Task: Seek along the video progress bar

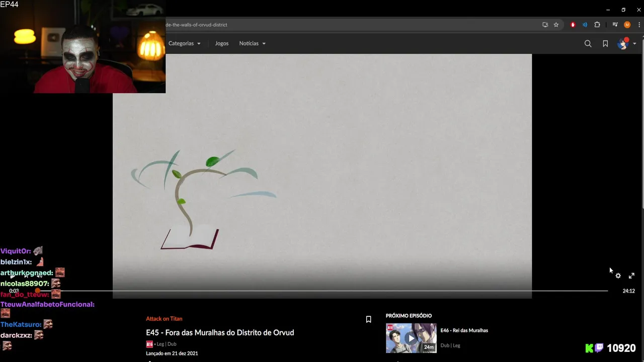Action: [x=322, y=291]
